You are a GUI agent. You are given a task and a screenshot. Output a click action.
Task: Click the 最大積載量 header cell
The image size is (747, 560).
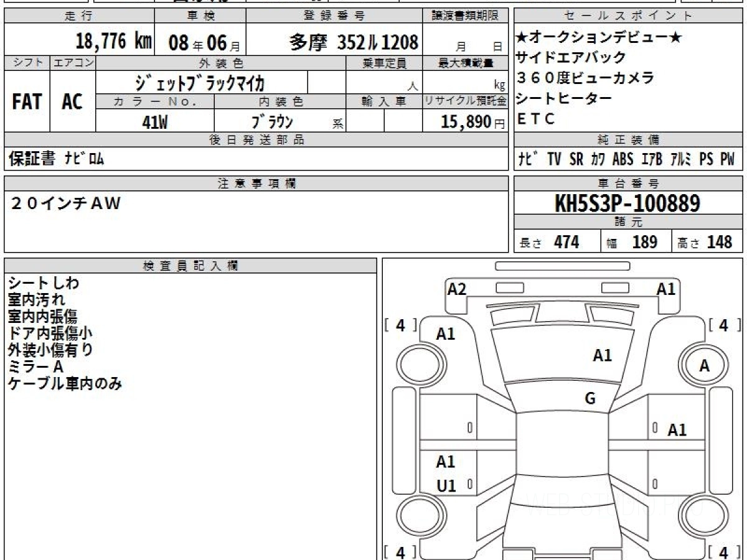pos(466,63)
